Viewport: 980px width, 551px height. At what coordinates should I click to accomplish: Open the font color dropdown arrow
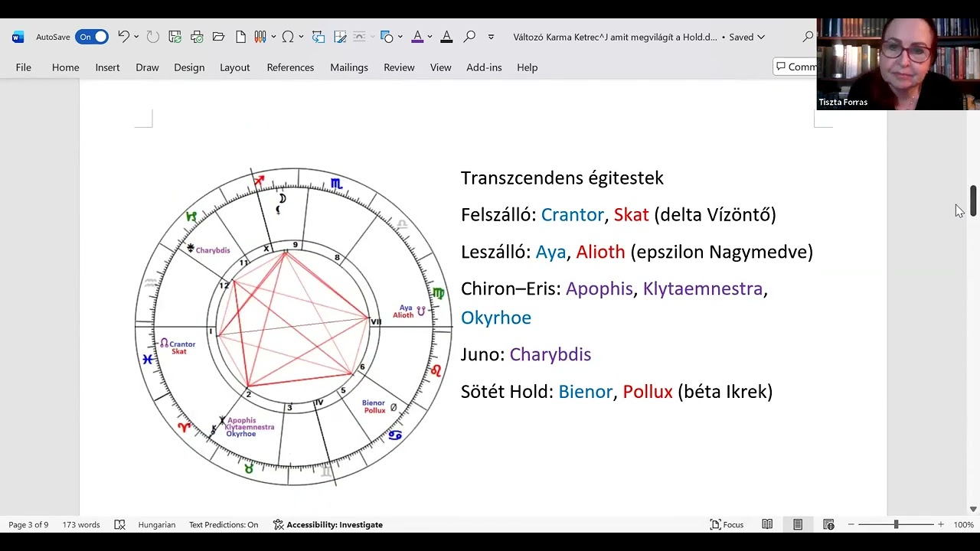430,37
